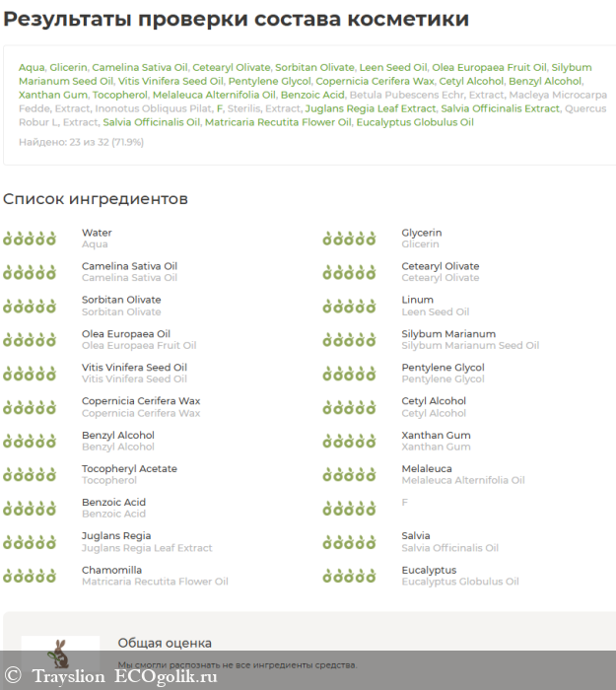Click the rating icons for Copernicia Cerifera Wax row
Screen dimensions: 616x690
click(x=30, y=407)
